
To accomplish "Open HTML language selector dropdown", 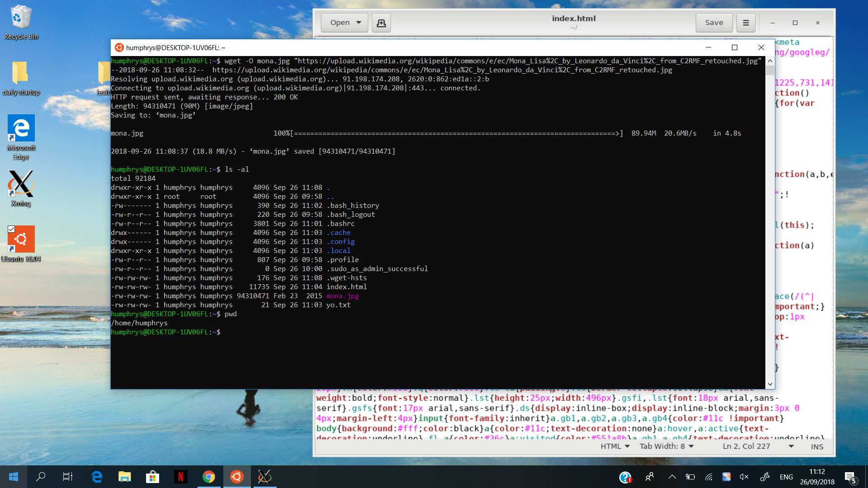I will tap(615, 446).
